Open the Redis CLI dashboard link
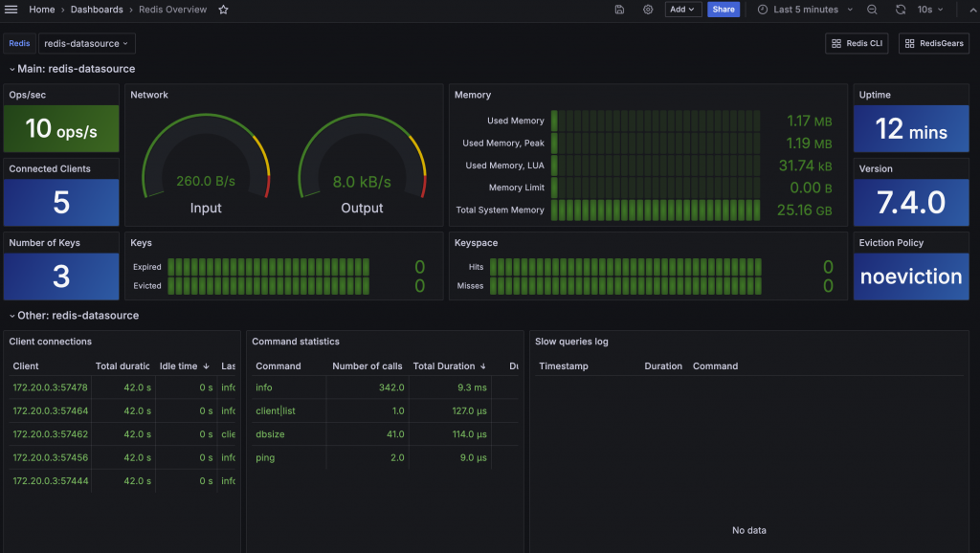 tap(857, 43)
